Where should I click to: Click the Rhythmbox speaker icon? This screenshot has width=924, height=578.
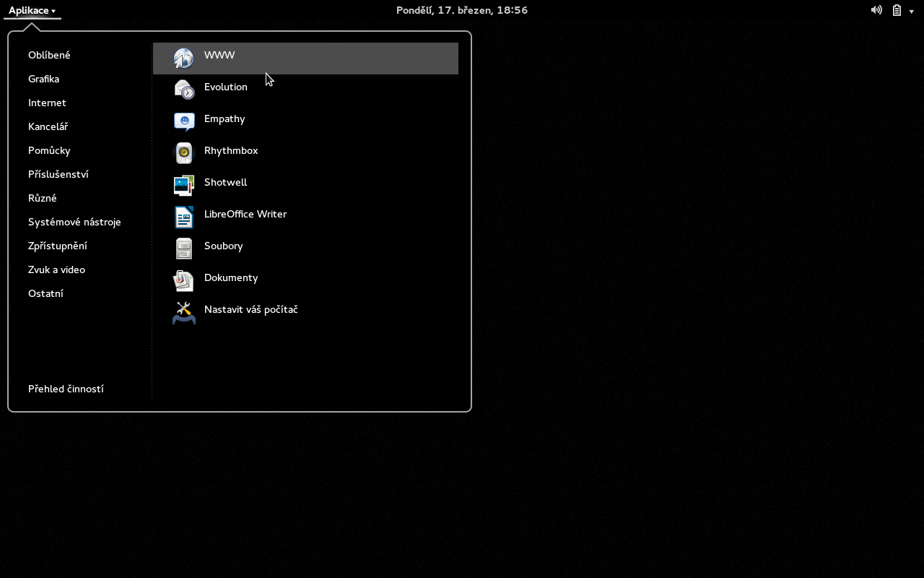pos(184,154)
